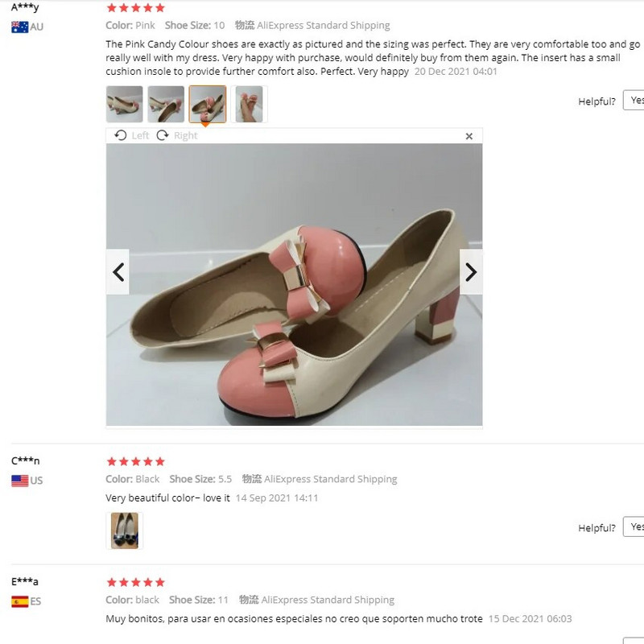The width and height of the screenshot is (644, 644).
Task: Select the third highlighted shoe thumbnail
Action: point(208,105)
